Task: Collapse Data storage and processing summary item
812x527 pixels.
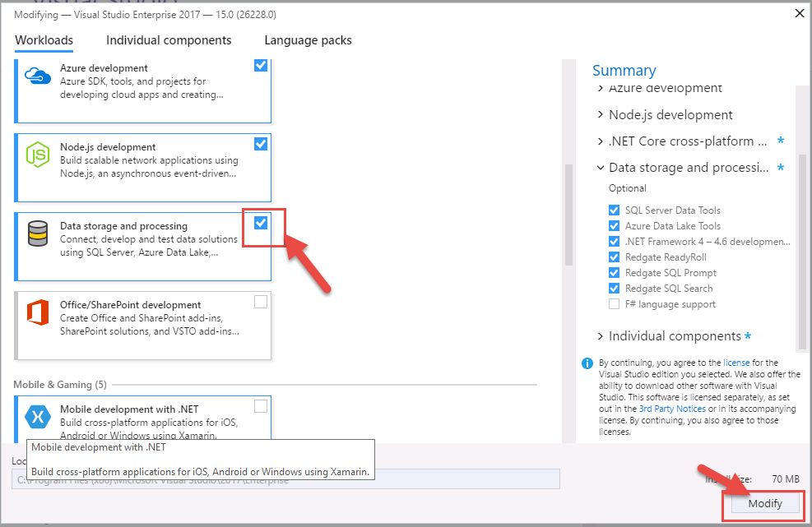Action: (x=601, y=168)
